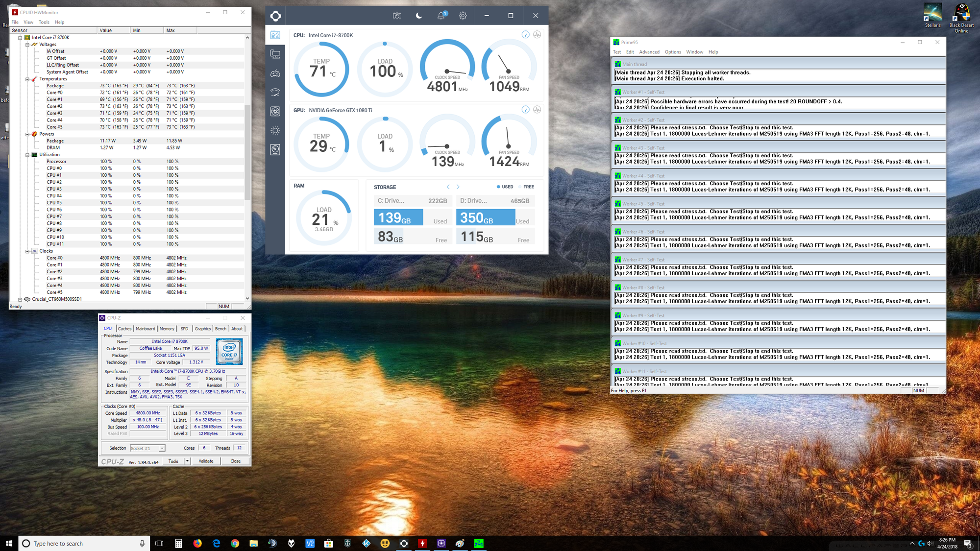980x551 pixels.
Task: Open the Options menu in Prime95
Action: pyautogui.click(x=673, y=52)
